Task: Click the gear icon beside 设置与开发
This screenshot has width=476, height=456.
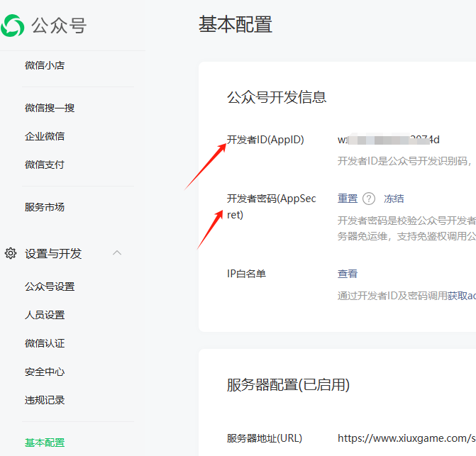Action: click(11, 253)
